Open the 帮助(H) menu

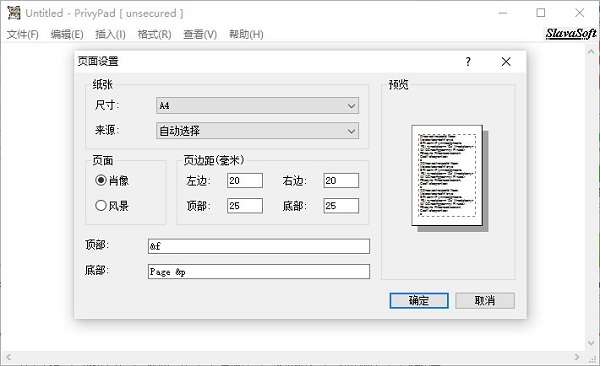pos(246,34)
